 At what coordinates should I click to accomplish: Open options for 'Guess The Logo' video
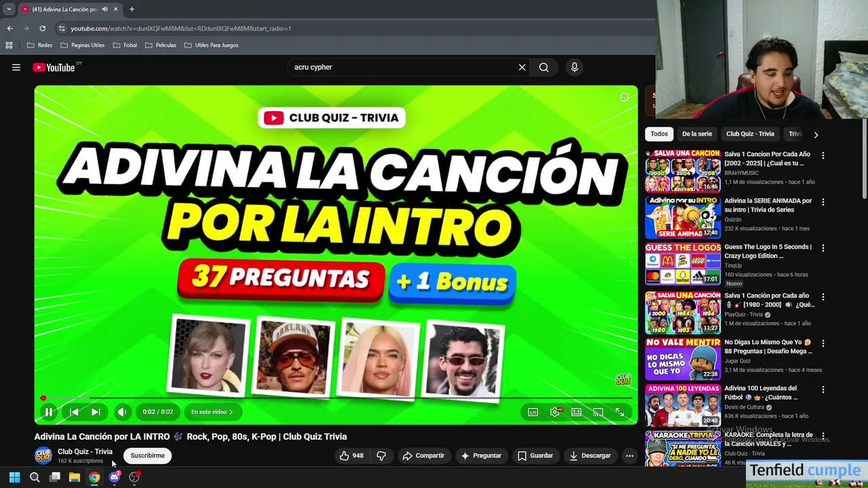(x=823, y=248)
